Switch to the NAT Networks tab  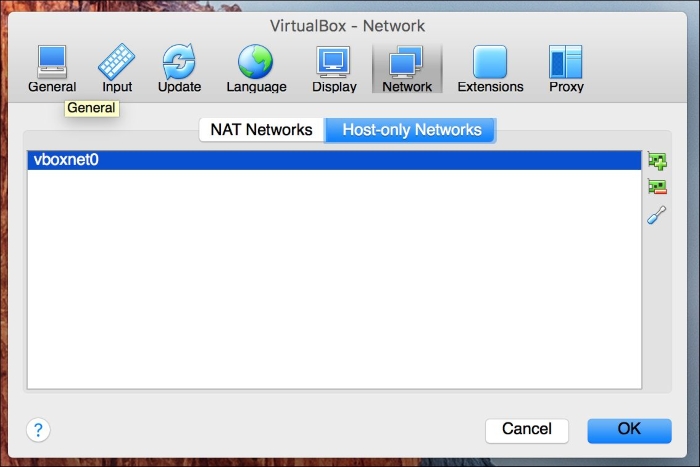[261, 130]
